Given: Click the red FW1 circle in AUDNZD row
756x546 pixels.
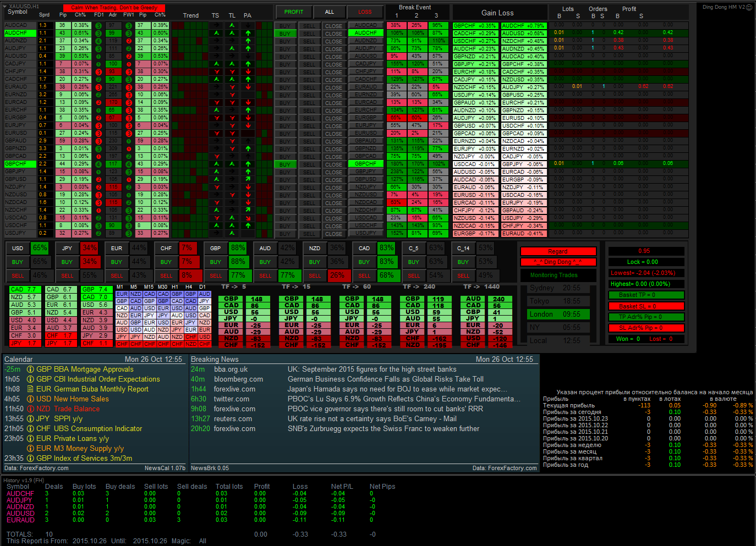Looking at the screenshot, I should click(x=128, y=41).
